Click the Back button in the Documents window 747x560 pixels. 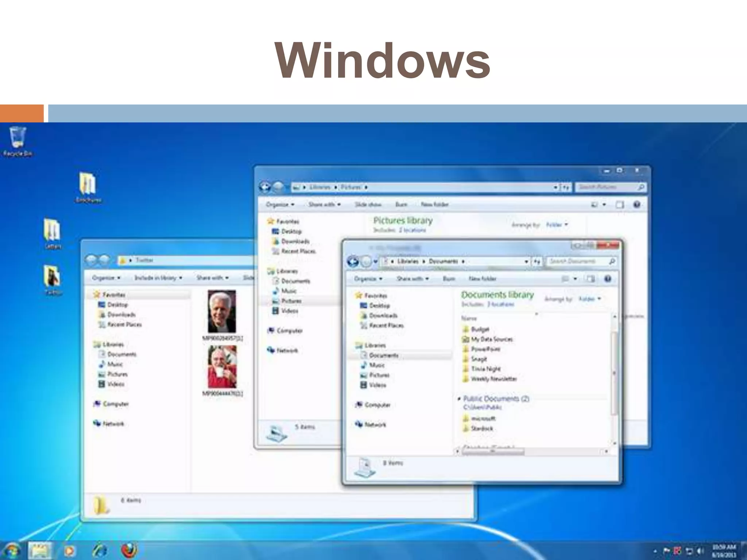pos(353,261)
